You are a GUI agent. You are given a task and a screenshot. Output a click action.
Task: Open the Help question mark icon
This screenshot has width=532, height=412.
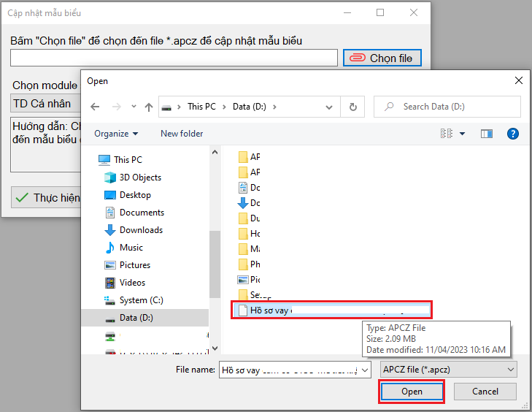coord(513,134)
